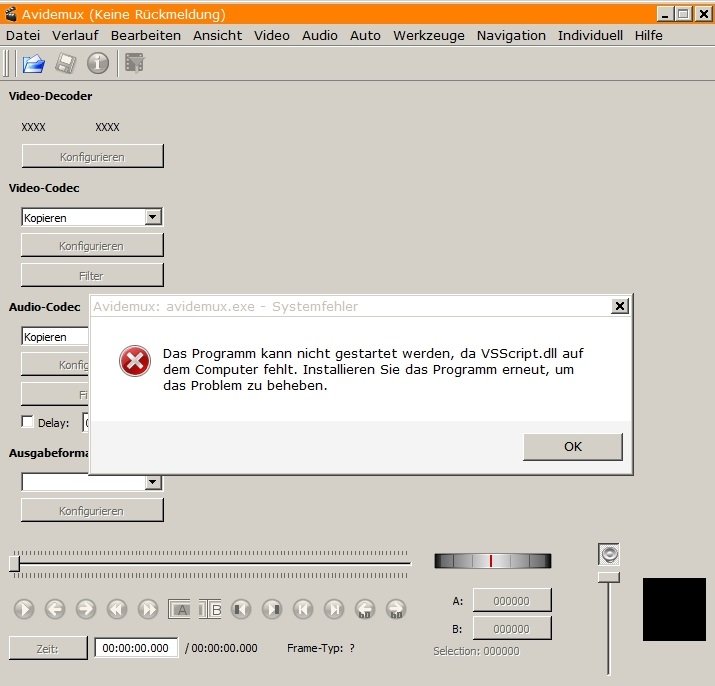Click Konfigurieren under Video-Decoder
The image size is (715, 686).
point(92,156)
